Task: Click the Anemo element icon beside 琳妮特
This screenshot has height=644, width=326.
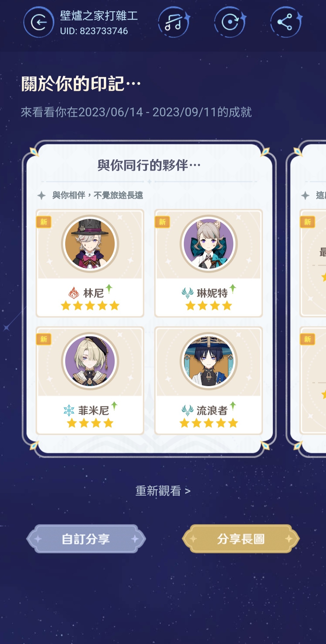Action: tap(187, 293)
